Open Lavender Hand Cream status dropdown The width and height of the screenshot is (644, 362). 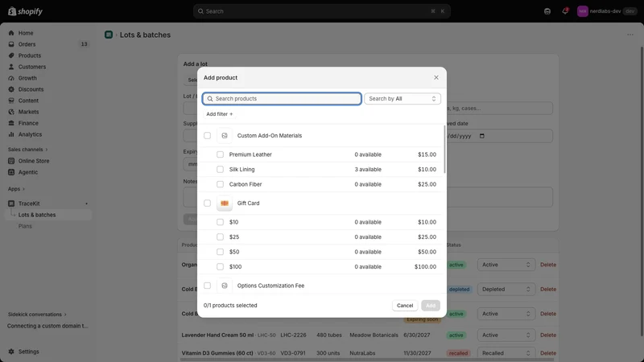point(506,335)
